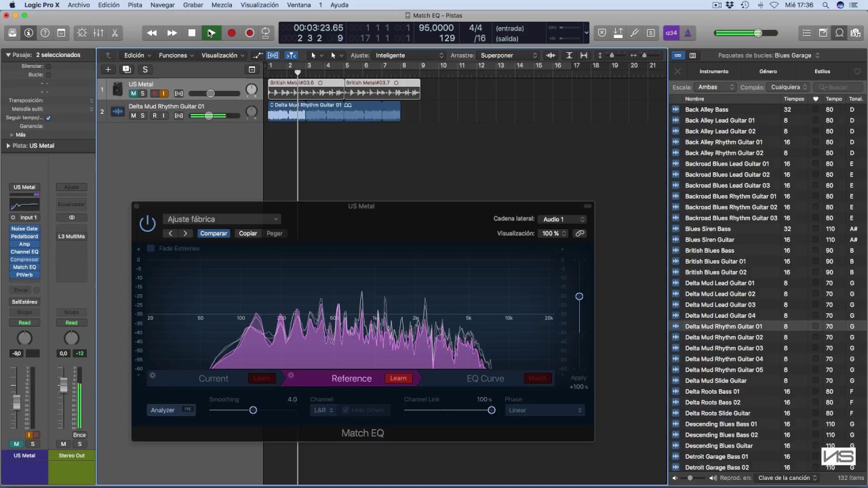Open the Mixer icon in the control bar
Image resolution: width=868 pixels, height=488 pixels.
pyautogui.click(x=98, y=33)
